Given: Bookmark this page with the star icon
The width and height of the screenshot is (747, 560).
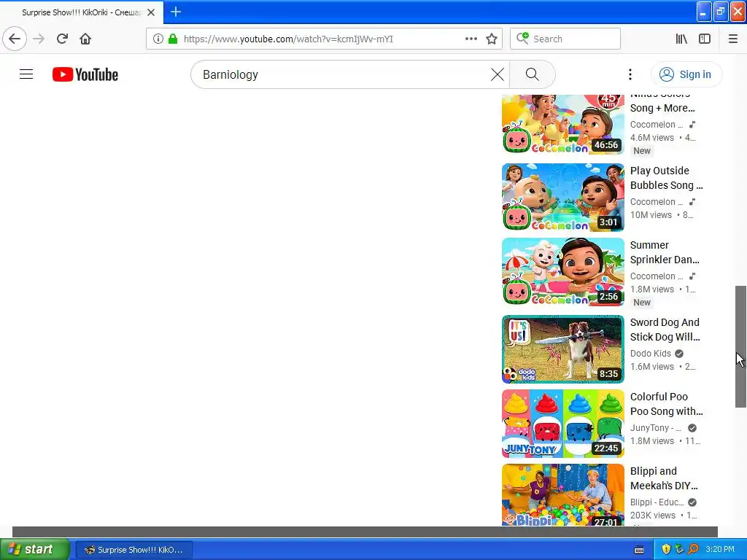Looking at the screenshot, I should pyautogui.click(x=492, y=39).
